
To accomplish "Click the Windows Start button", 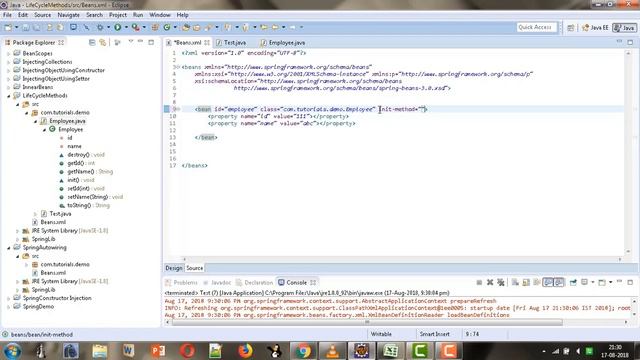I will tap(13, 351).
